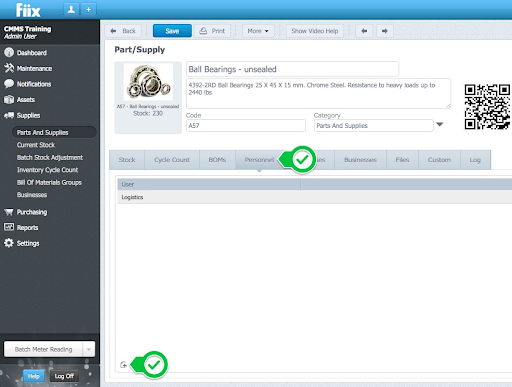Open the user profile icon in header
512x387 pixels.
pyautogui.click(x=71, y=10)
